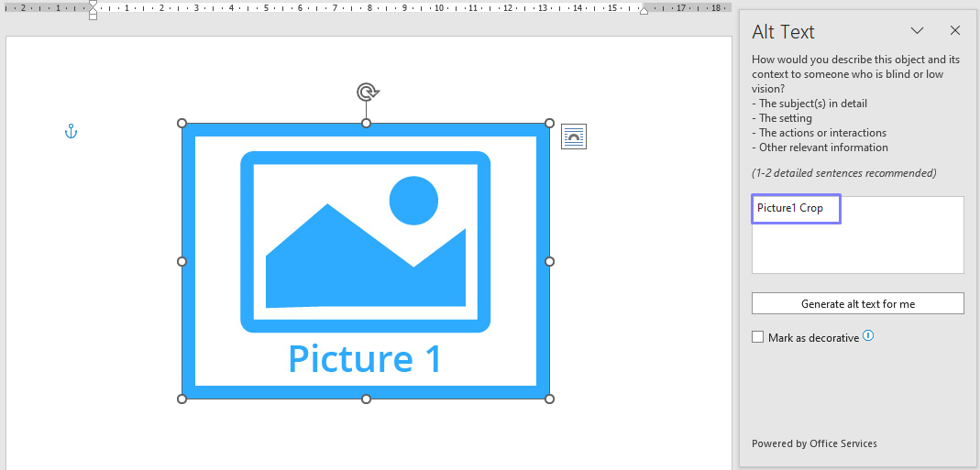Image resolution: width=980 pixels, height=470 pixels.
Task: Click the object anchor icon in margin
Action: pyautogui.click(x=71, y=132)
